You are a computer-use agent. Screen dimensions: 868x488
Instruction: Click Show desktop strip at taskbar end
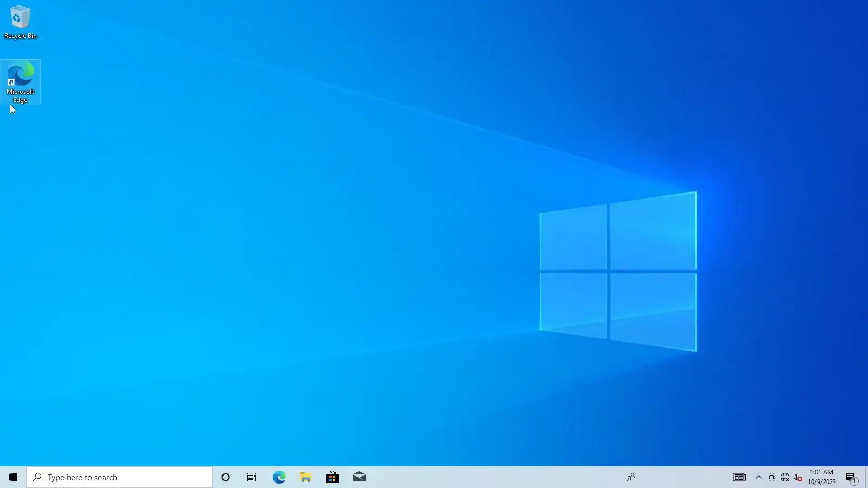[866, 477]
